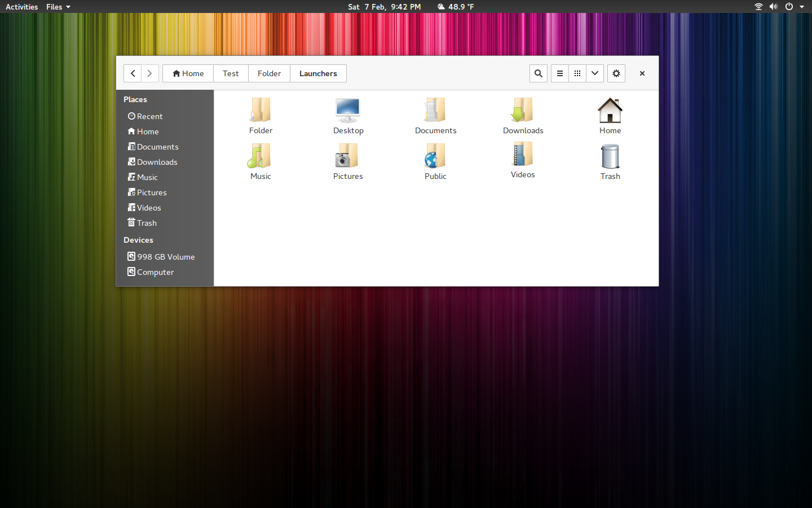Select 998 GB Volume device

165,257
